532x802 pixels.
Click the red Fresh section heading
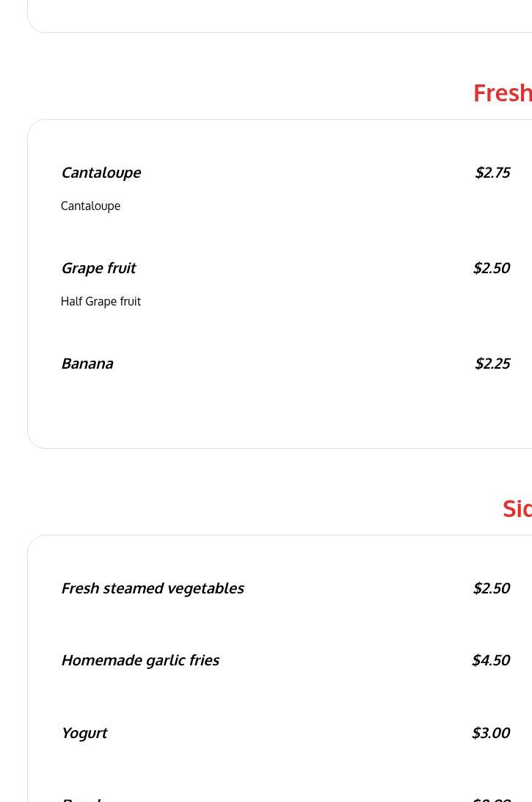(502, 93)
